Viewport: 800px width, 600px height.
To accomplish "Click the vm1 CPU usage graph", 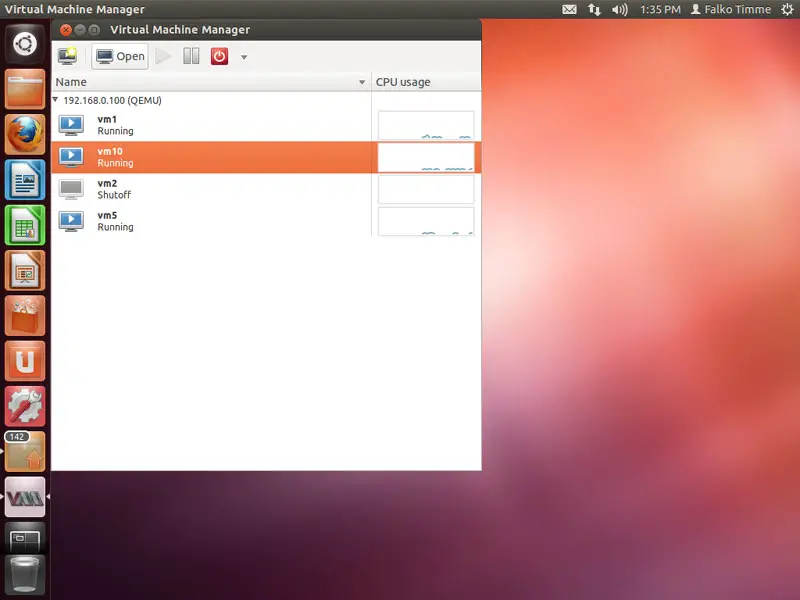I will coord(426,125).
